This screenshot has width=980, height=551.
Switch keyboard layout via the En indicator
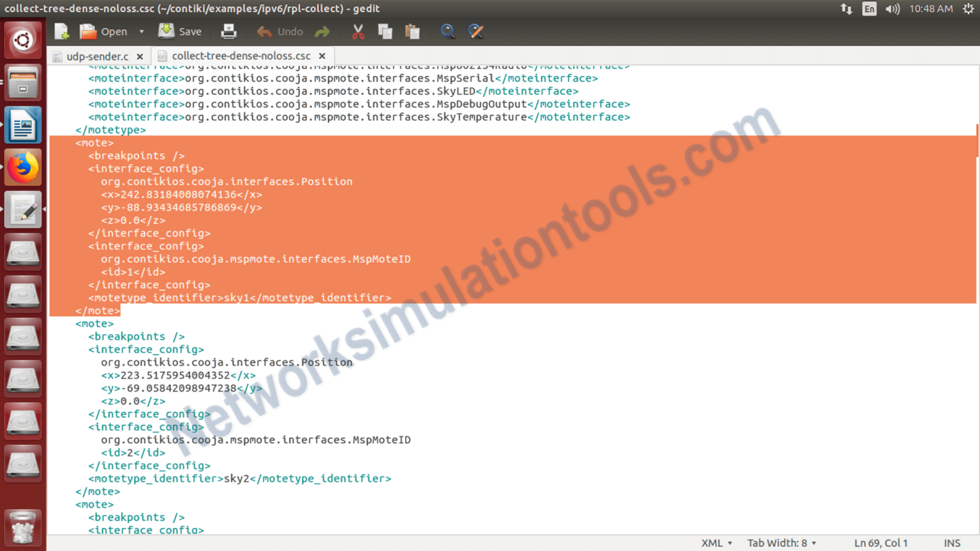tap(869, 9)
